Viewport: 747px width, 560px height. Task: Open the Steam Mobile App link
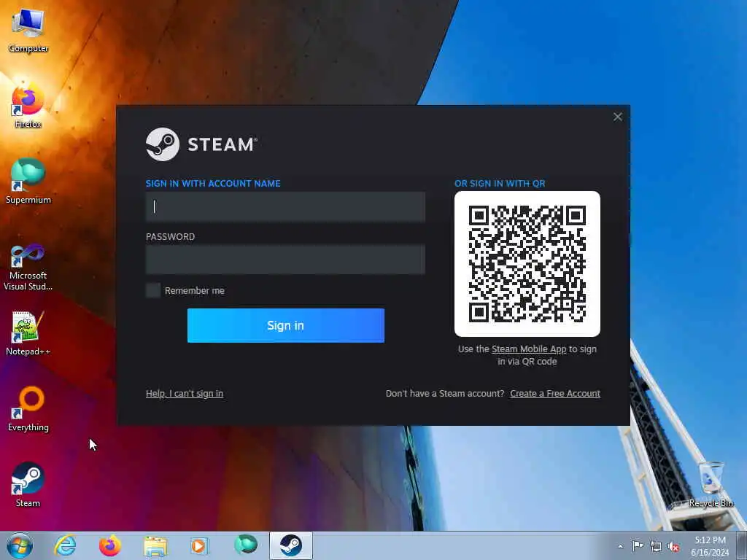click(x=529, y=349)
